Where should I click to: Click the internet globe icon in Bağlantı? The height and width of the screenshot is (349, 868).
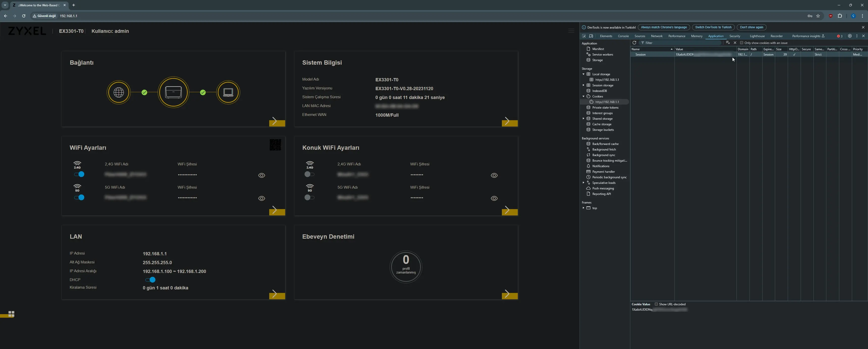(119, 92)
